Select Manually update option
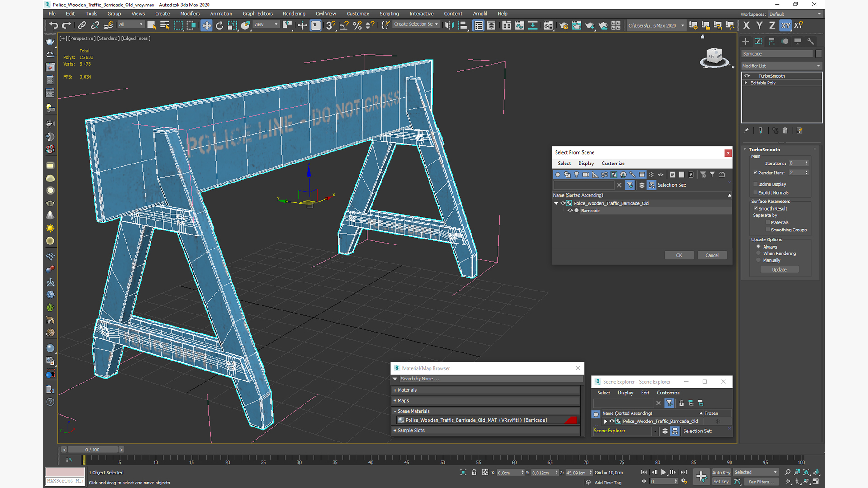 point(759,260)
